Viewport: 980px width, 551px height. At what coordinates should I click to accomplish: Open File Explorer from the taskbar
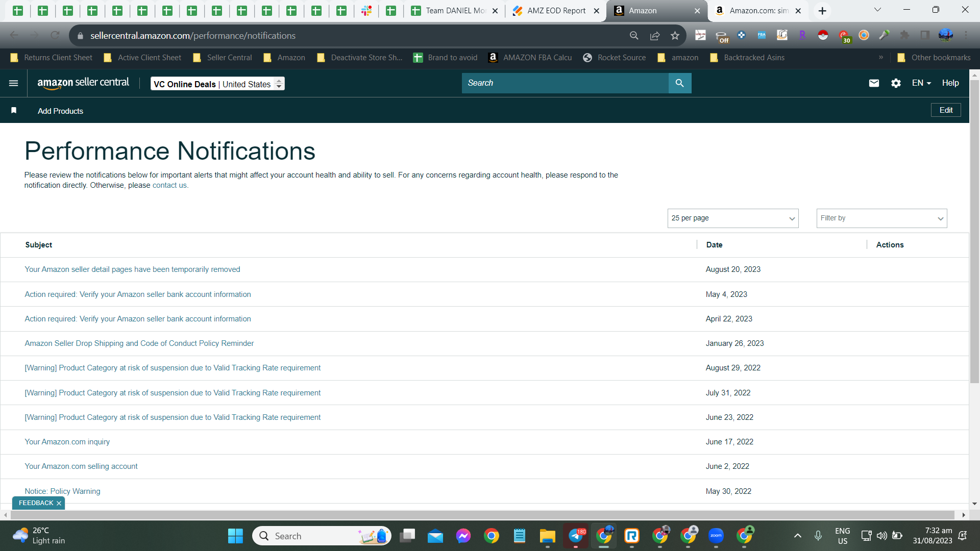tap(547, 536)
